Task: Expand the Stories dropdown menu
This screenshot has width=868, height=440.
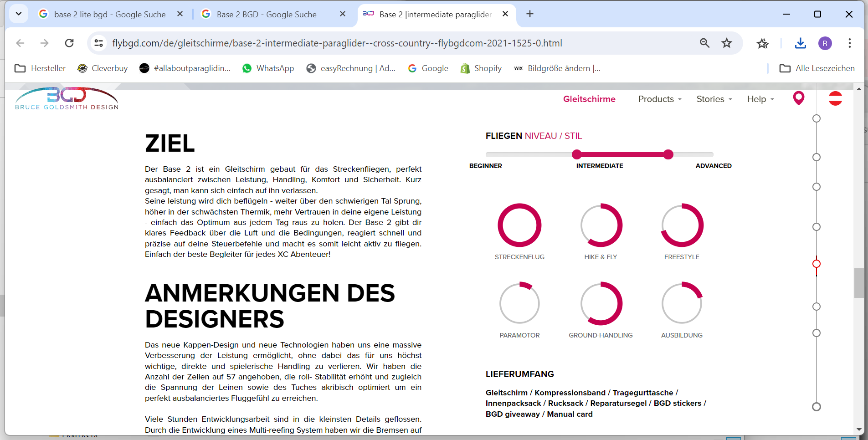Action: (x=714, y=99)
